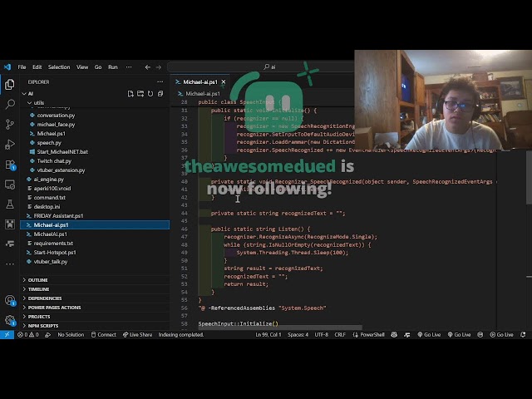The image size is (532, 399).
Task: Open the Run and Debug view
Action: click(x=10, y=144)
